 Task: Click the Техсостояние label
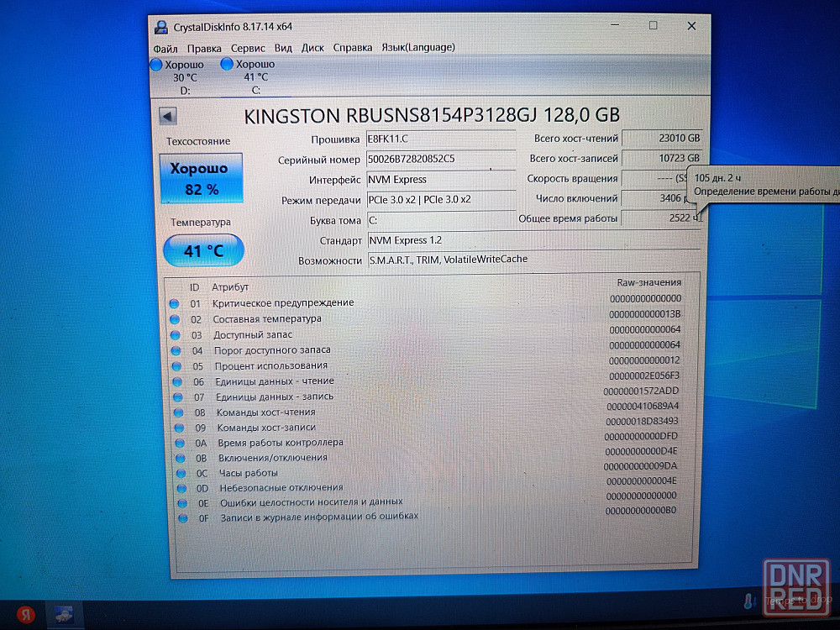point(198,141)
